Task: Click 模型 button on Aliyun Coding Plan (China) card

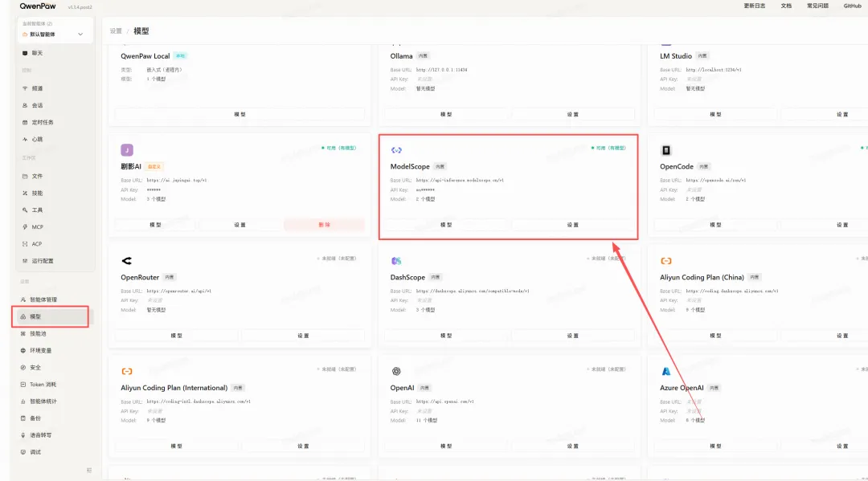Action: (x=716, y=336)
